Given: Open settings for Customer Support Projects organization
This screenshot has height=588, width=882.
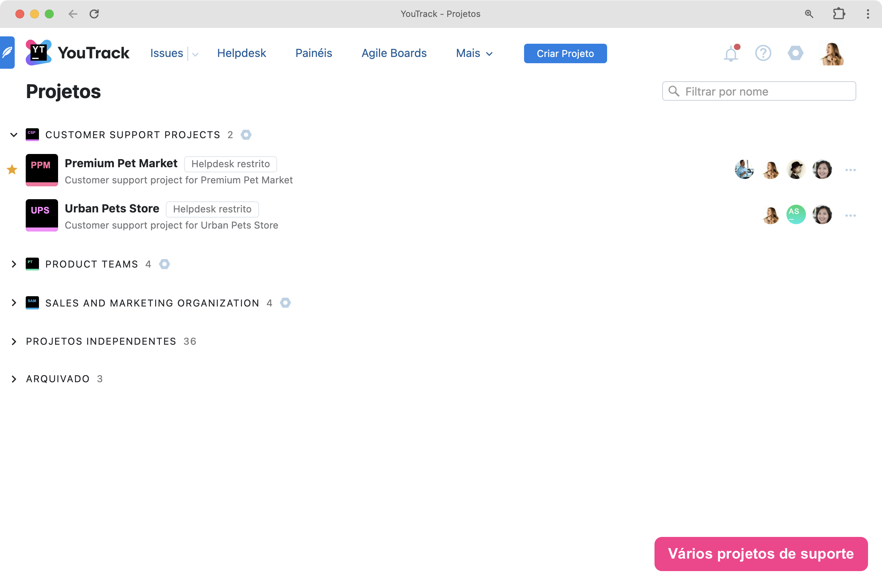Looking at the screenshot, I should click(246, 135).
